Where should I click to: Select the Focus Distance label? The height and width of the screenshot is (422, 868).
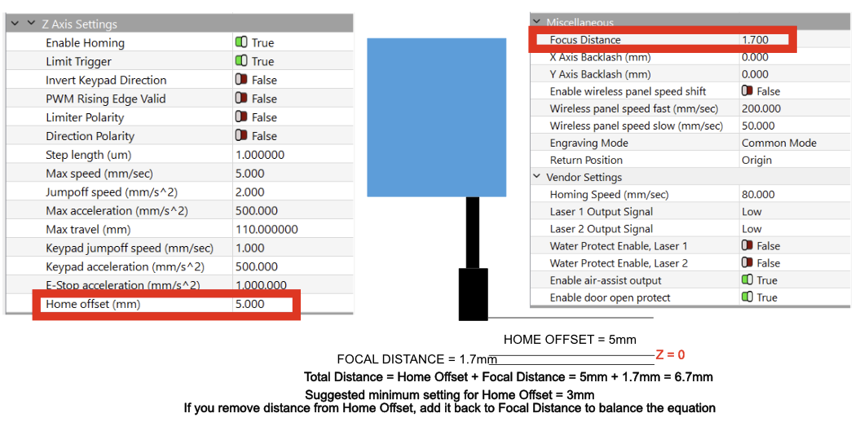point(585,40)
